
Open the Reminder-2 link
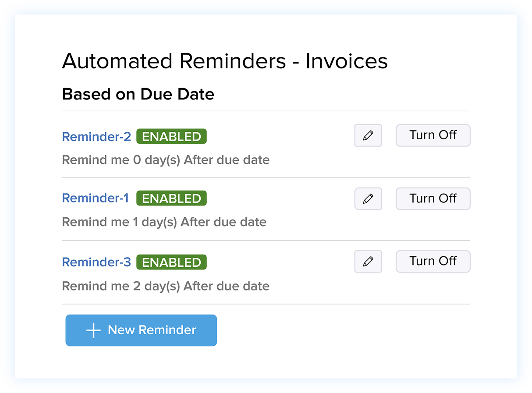click(96, 136)
